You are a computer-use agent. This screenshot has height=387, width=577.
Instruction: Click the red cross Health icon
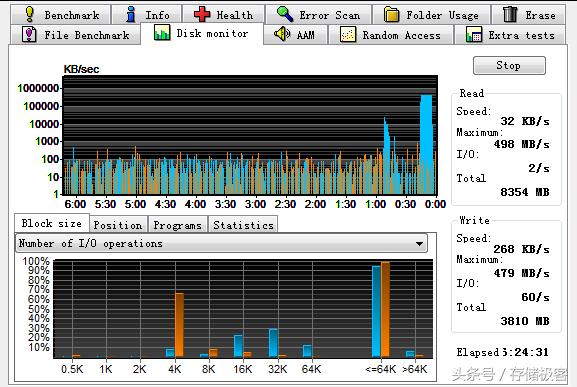click(202, 15)
